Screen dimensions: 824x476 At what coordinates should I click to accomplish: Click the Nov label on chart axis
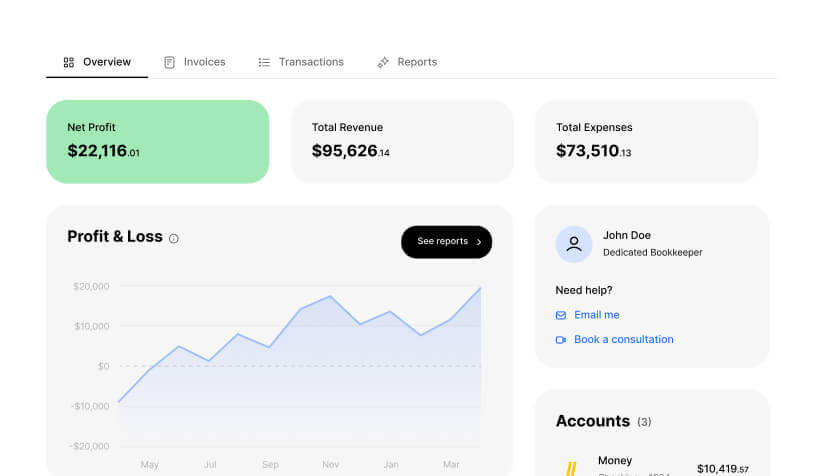tap(331, 464)
